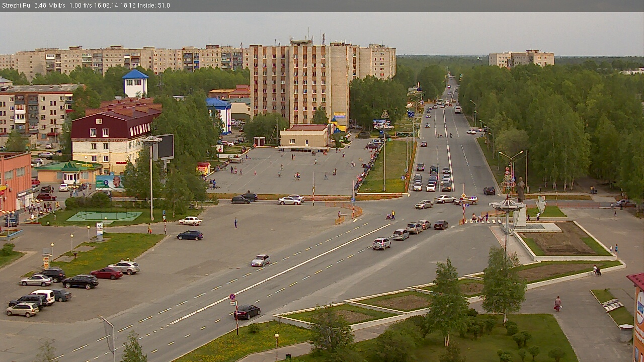Click the green tennis court in the park
The width and height of the screenshot is (644, 362).
[x=104, y=216]
